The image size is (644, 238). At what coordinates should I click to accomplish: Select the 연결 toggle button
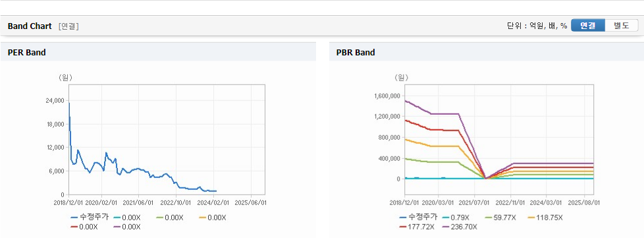(x=588, y=26)
